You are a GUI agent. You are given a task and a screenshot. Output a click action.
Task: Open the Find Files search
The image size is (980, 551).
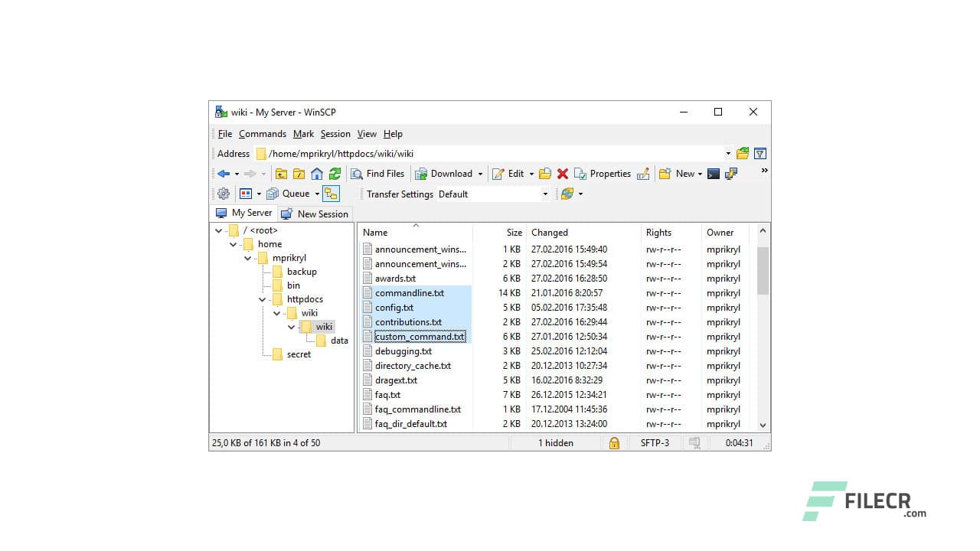click(377, 173)
